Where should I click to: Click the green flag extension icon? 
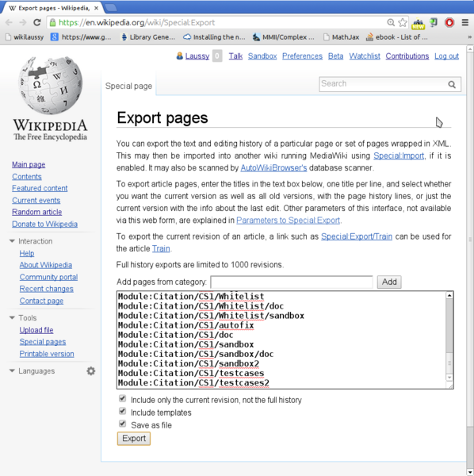pos(434,22)
